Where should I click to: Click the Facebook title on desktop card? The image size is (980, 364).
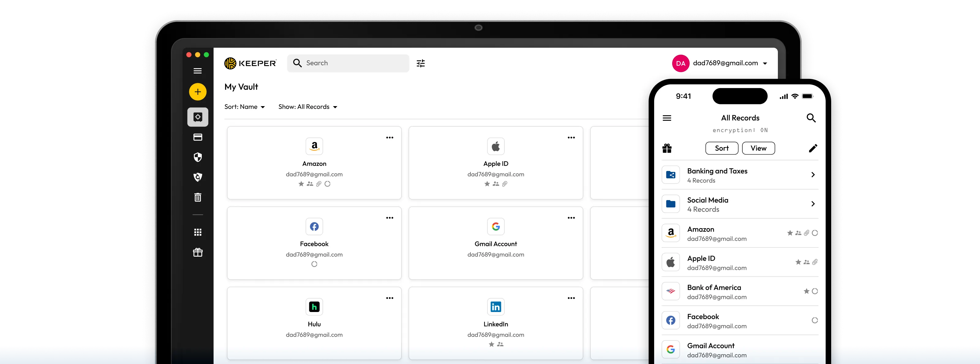coord(314,244)
